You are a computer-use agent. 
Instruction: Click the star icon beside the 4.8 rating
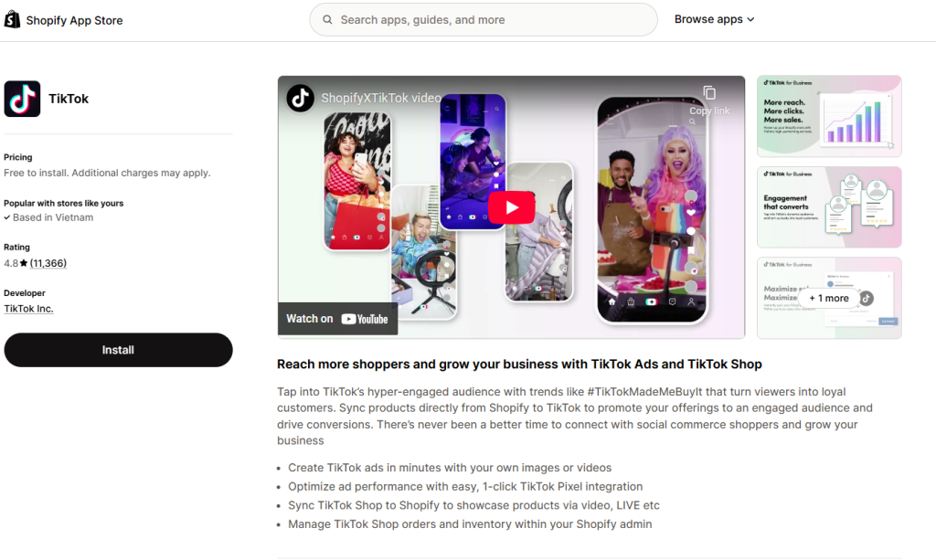click(x=26, y=263)
